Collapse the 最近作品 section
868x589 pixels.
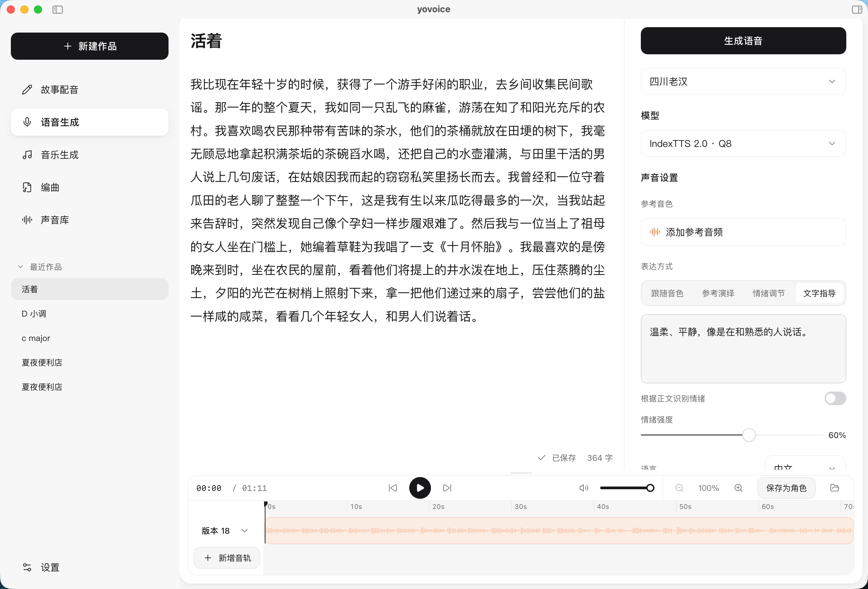coord(40,267)
